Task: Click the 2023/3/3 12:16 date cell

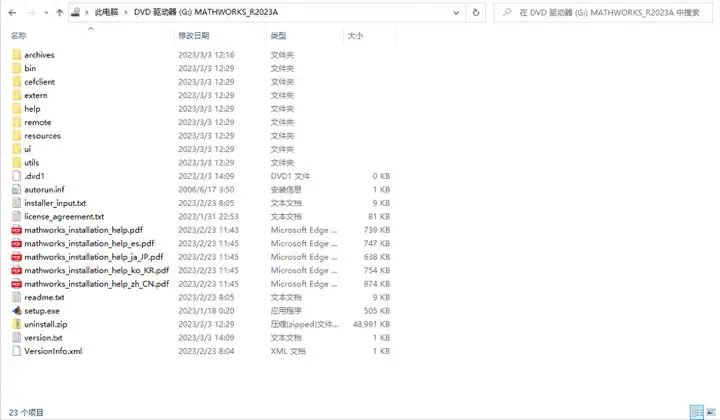Action: pos(206,55)
